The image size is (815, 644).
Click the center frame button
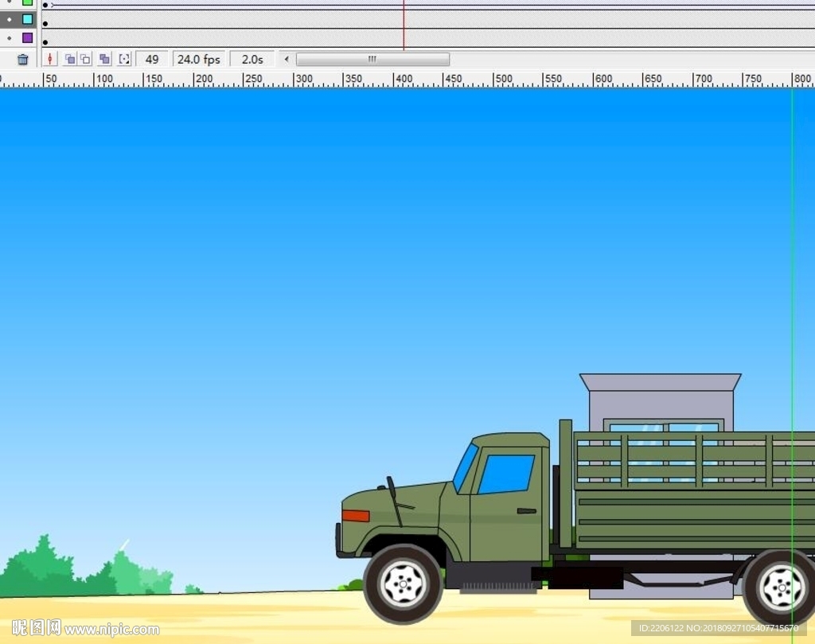49,59
